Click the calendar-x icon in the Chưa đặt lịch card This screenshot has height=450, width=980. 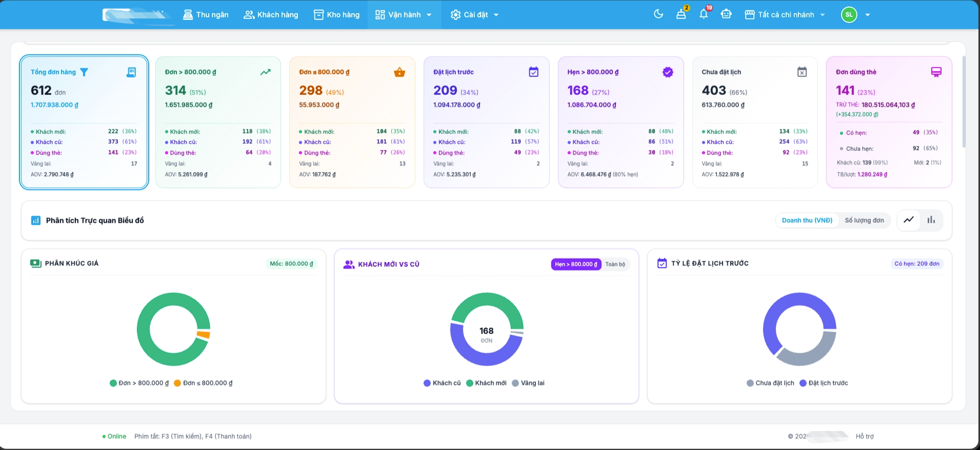click(x=802, y=72)
